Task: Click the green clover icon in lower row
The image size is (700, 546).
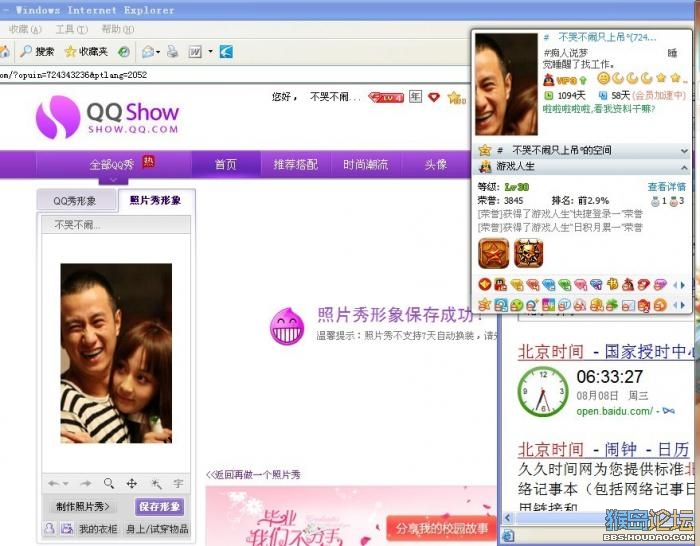Action: click(x=612, y=305)
